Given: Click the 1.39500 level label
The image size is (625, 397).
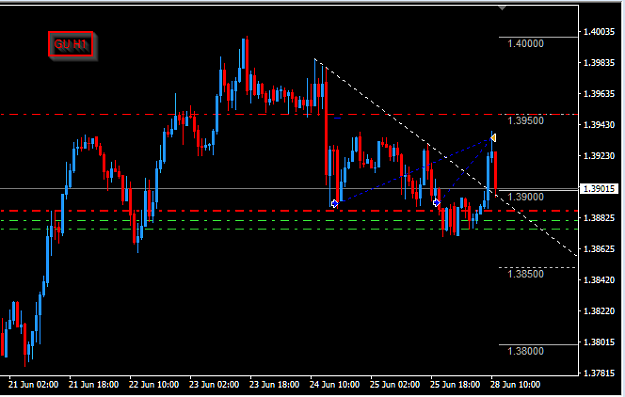Looking at the screenshot, I should coord(525,121).
